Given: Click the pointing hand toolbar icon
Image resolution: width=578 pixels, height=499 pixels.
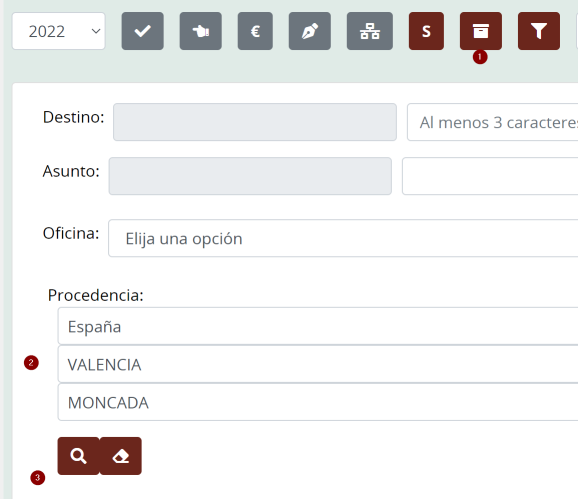Looking at the screenshot, I should click(x=201, y=31).
